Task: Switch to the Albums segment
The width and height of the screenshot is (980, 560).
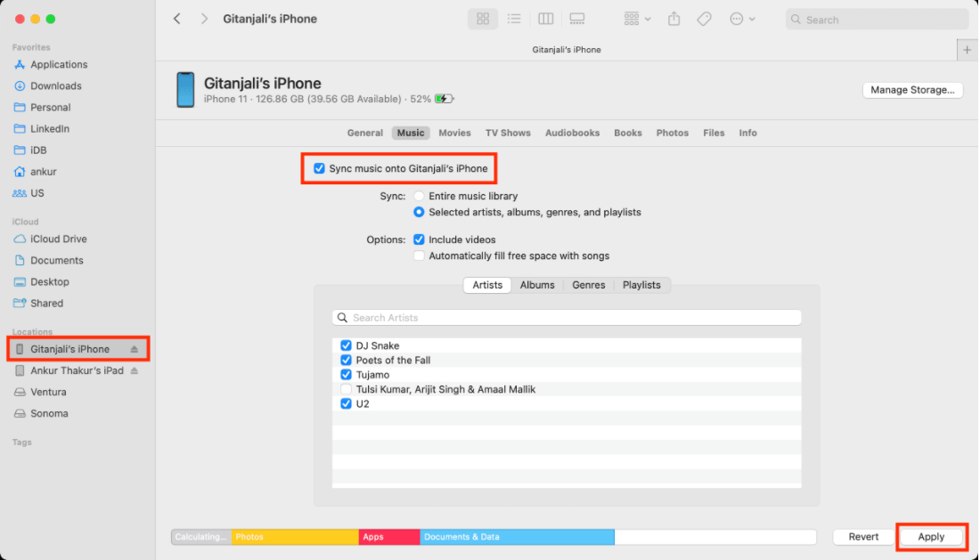Action: [x=537, y=285]
